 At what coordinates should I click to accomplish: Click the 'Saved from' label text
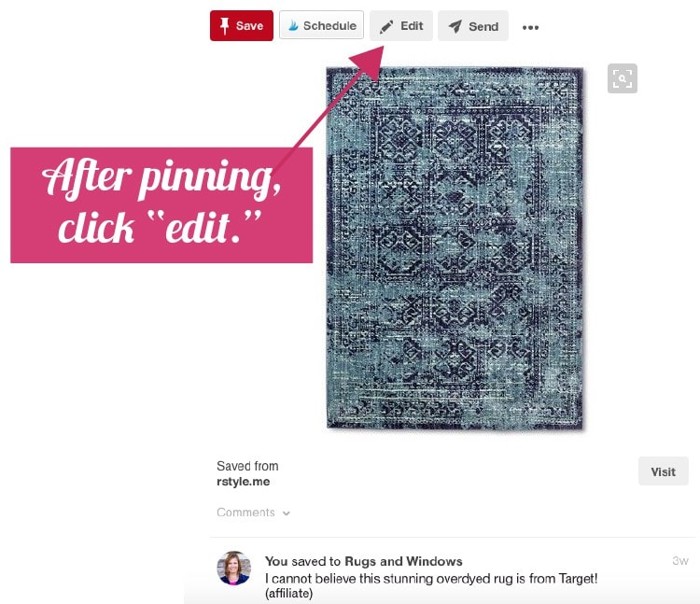[x=247, y=466]
